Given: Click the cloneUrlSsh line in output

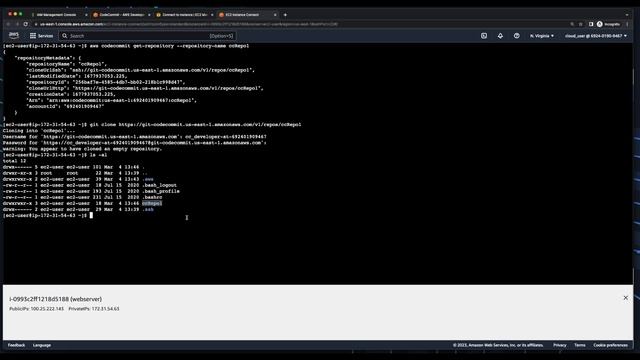Looking at the screenshot, I should point(140,70).
